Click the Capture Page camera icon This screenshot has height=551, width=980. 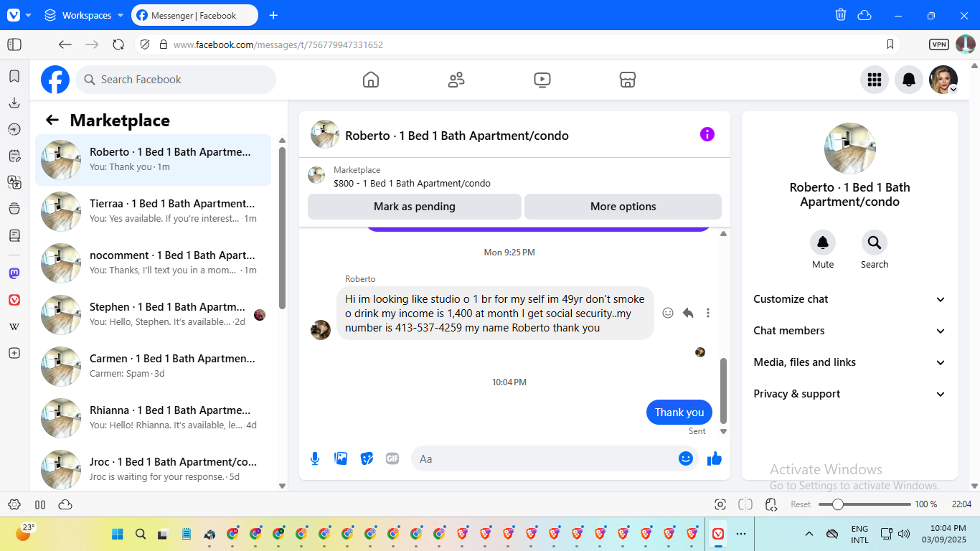point(720,504)
